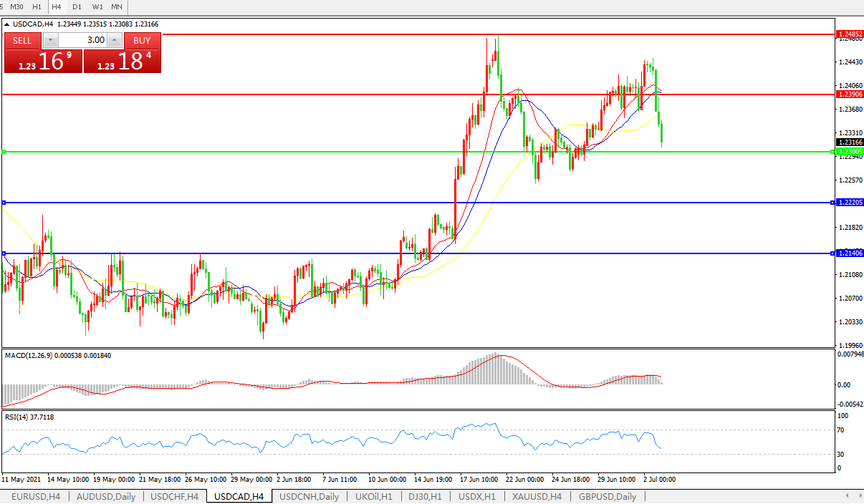Increase trade volume with the up arrow
Image resolution: width=864 pixels, height=504 pixels.
[115, 40]
